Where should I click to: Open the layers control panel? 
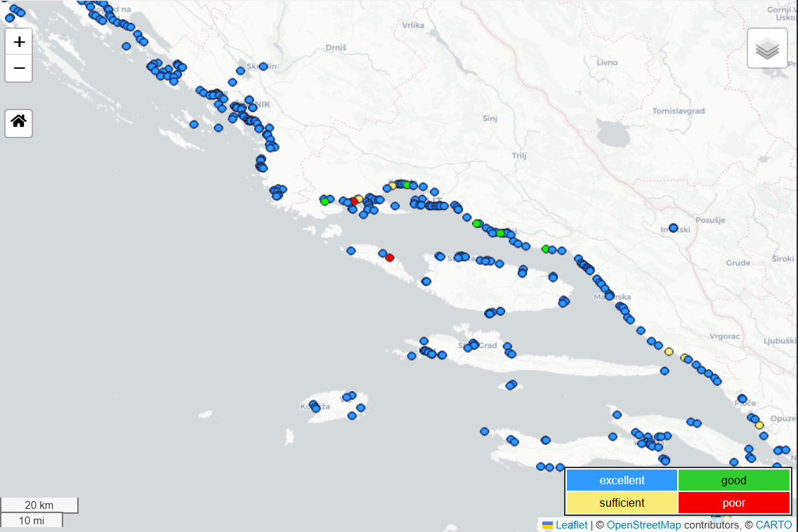click(767, 48)
